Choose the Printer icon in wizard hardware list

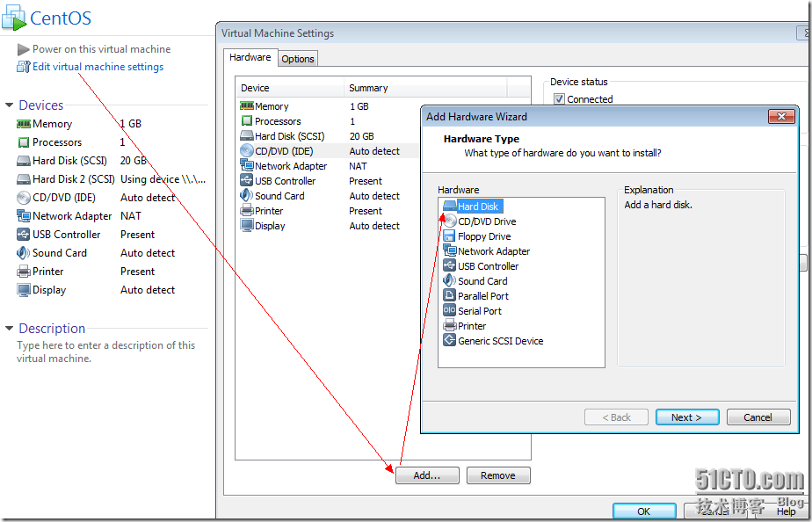pos(450,326)
